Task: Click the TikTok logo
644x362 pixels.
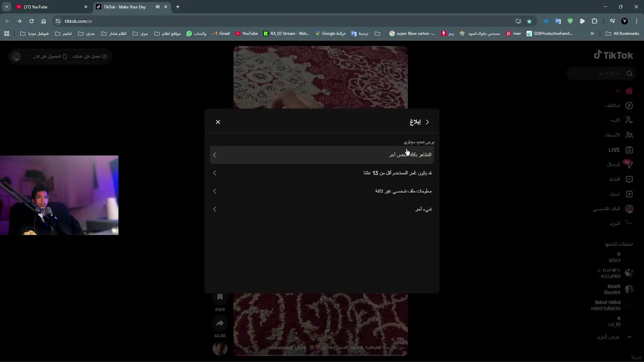Action: coord(613,55)
